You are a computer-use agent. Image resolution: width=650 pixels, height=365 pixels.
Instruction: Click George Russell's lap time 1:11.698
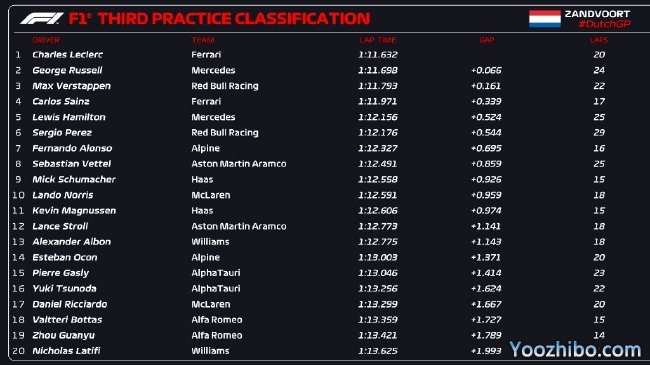coord(378,70)
